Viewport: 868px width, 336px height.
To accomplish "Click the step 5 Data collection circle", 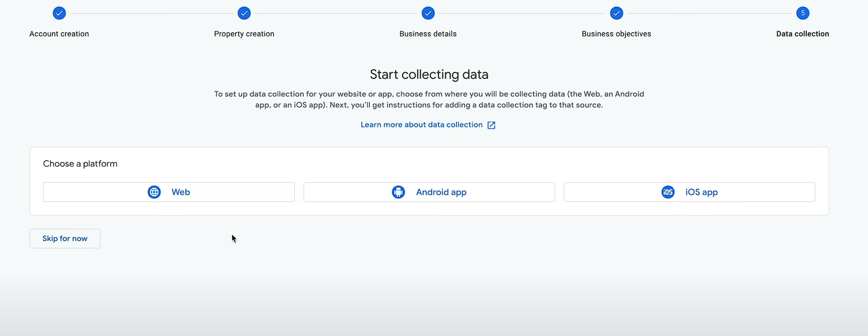I will (x=803, y=13).
